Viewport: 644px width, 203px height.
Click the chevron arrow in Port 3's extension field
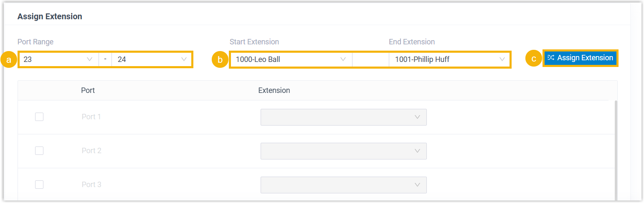click(x=417, y=185)
